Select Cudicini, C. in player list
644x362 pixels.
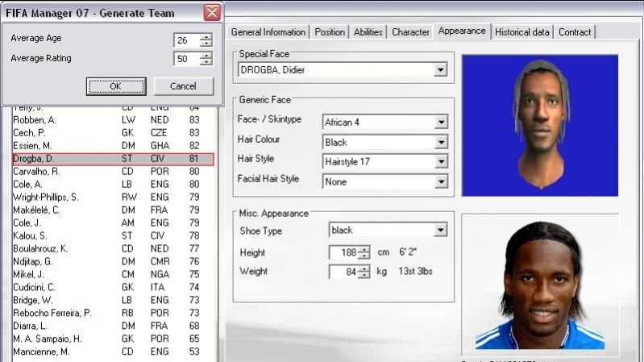tap(114, 287)
